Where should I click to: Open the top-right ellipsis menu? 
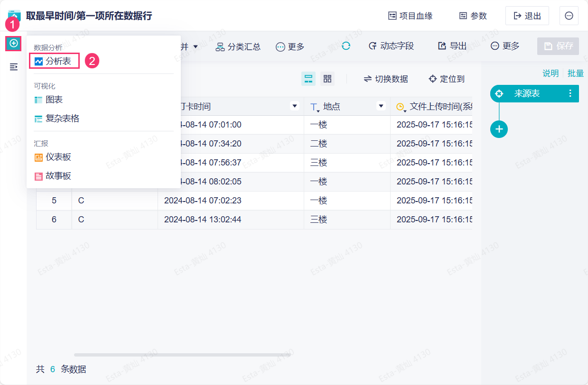coord(569,16)
